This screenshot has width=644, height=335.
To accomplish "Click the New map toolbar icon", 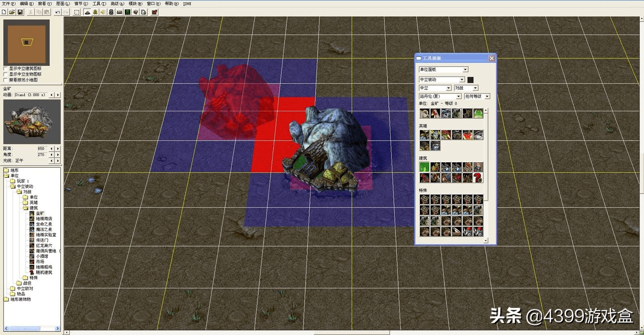I will tap(4, 12).
